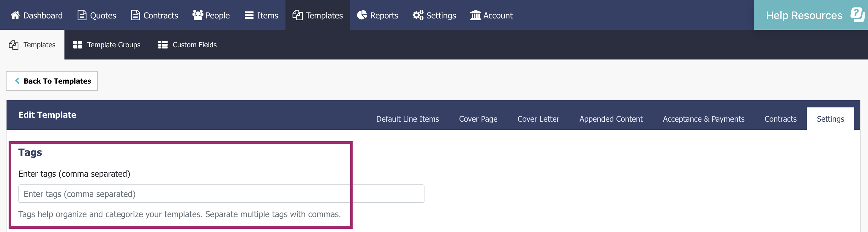
Task: Open the Dashboard menu label
Action: [x=43, y=15]
